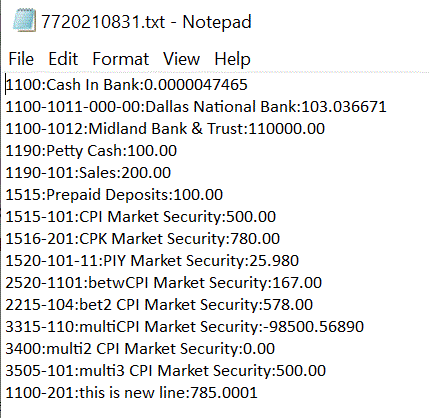Click the multi3 CPI Market Security:500.00 line
This screenshot has width=430, height=418.
click(x=166, y=371)
